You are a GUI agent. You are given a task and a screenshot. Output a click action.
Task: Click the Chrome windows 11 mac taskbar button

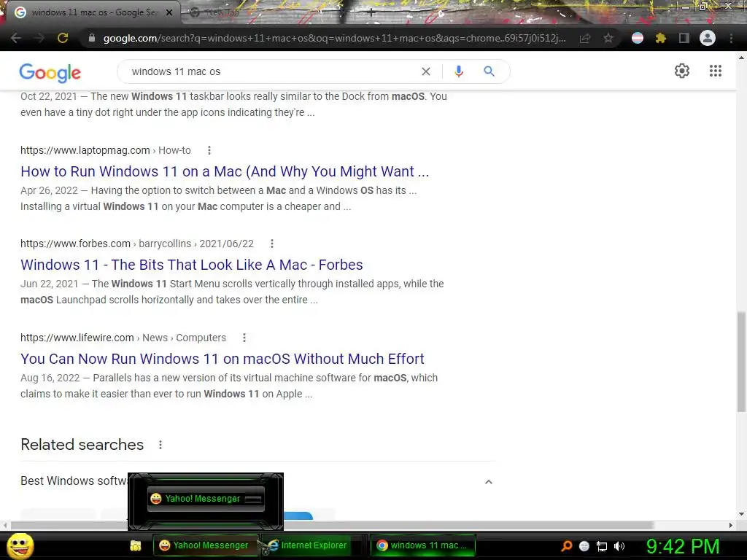coord(423,545)
